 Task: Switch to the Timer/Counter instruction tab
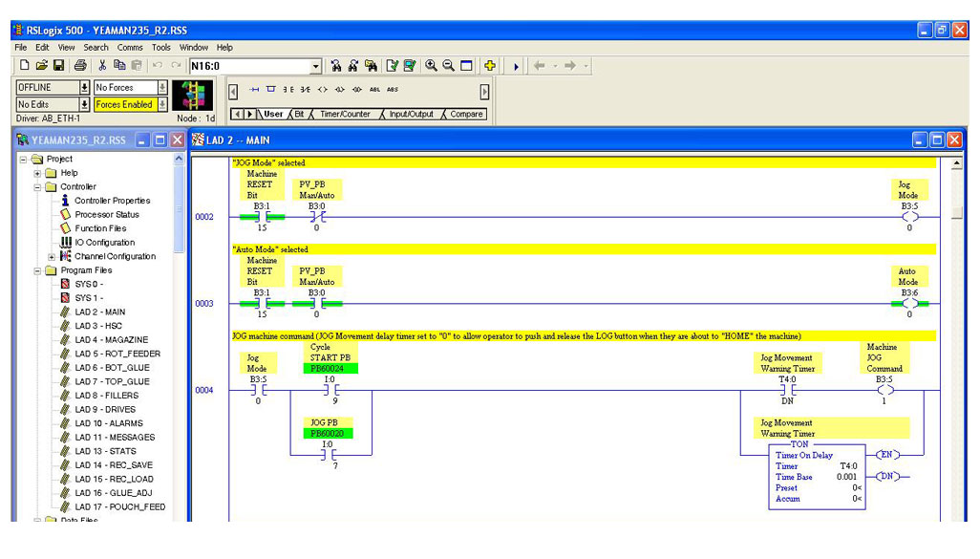[x=343, y=114]
